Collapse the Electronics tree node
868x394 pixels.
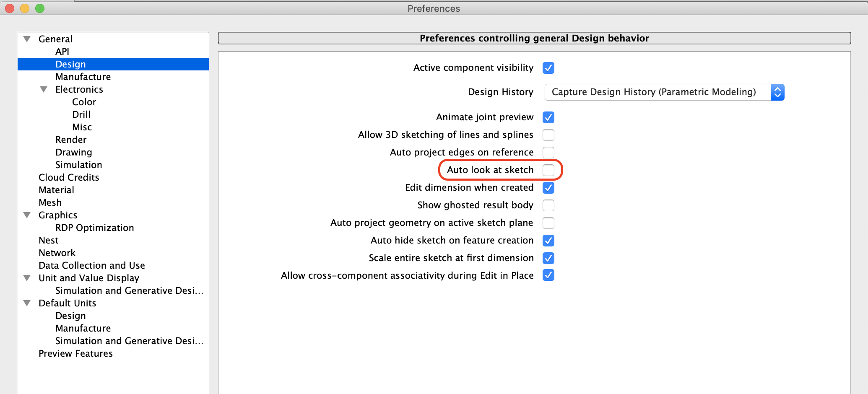[x=44, y=89]
